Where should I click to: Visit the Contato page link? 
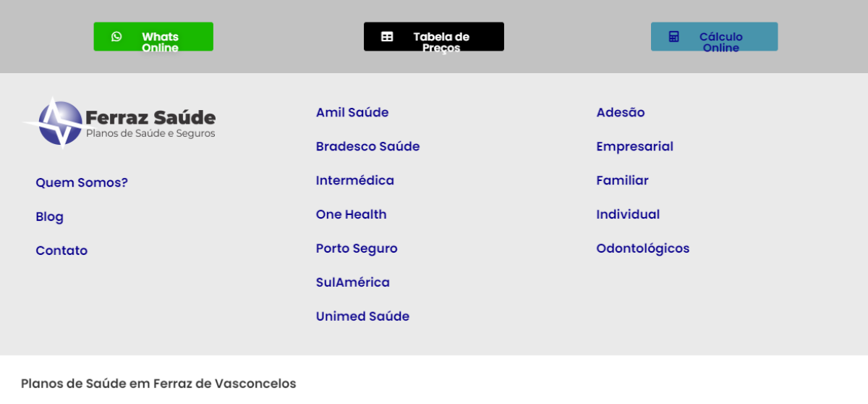(x=61, y=251)
